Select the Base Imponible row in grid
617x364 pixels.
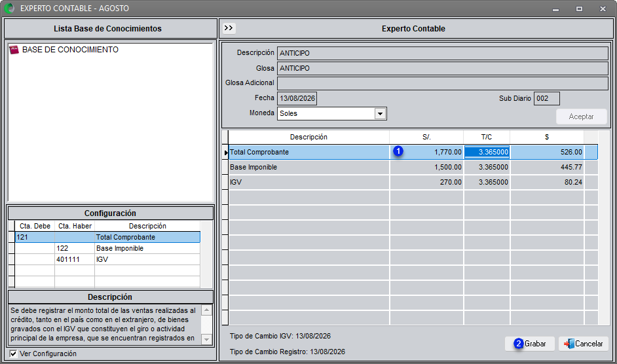pos(413,167)
